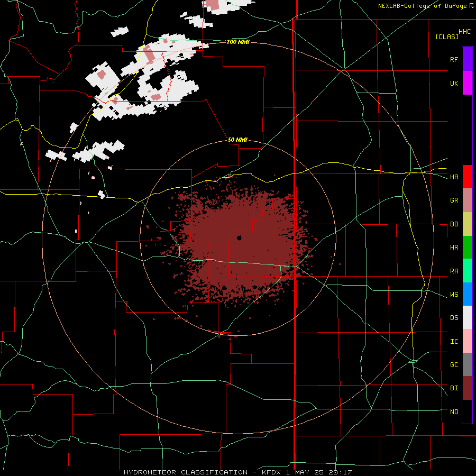Click the "IC" legend label
Image resolution: width=476 pixels, height=476 pixels.
coord(454,342)
